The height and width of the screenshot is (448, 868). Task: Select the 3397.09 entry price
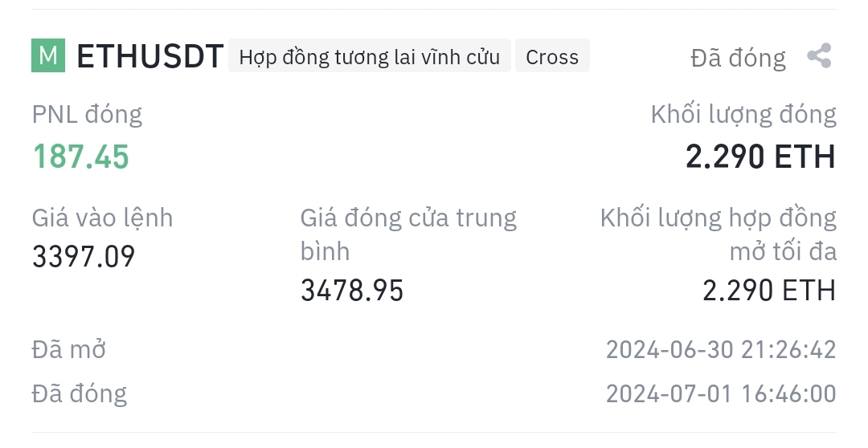point(84,257)
